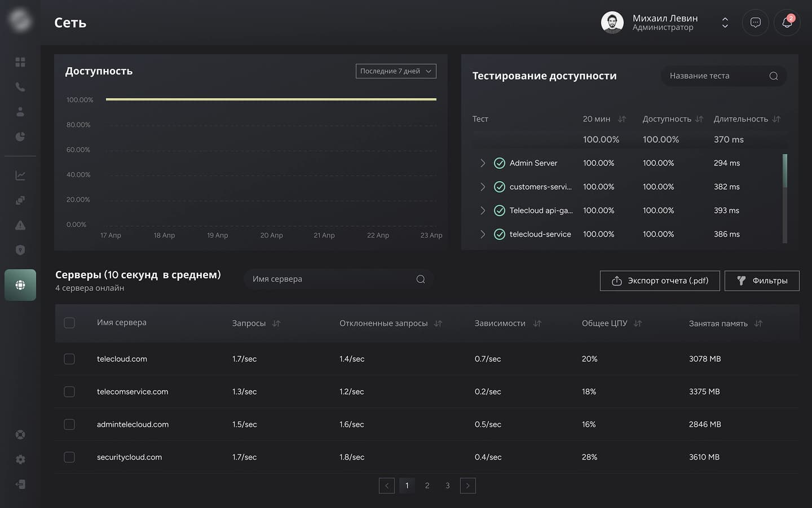Expand the Admin Server test row

[483, 163]
